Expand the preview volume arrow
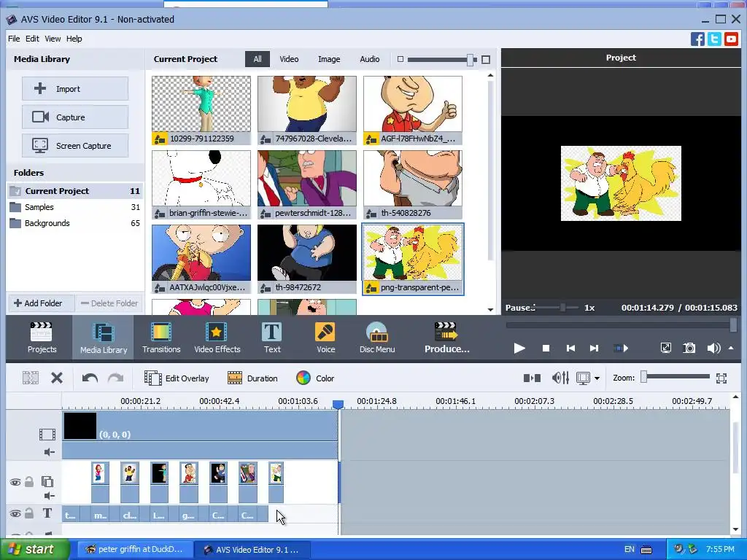 tap(731, 348)
